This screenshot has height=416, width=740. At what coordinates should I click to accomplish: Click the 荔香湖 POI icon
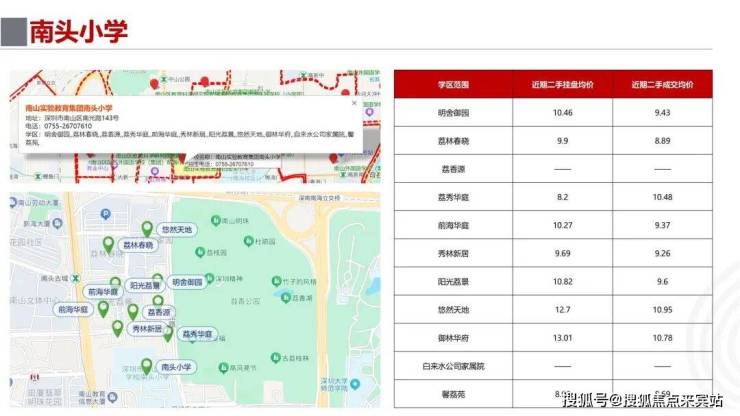point(286,297)
